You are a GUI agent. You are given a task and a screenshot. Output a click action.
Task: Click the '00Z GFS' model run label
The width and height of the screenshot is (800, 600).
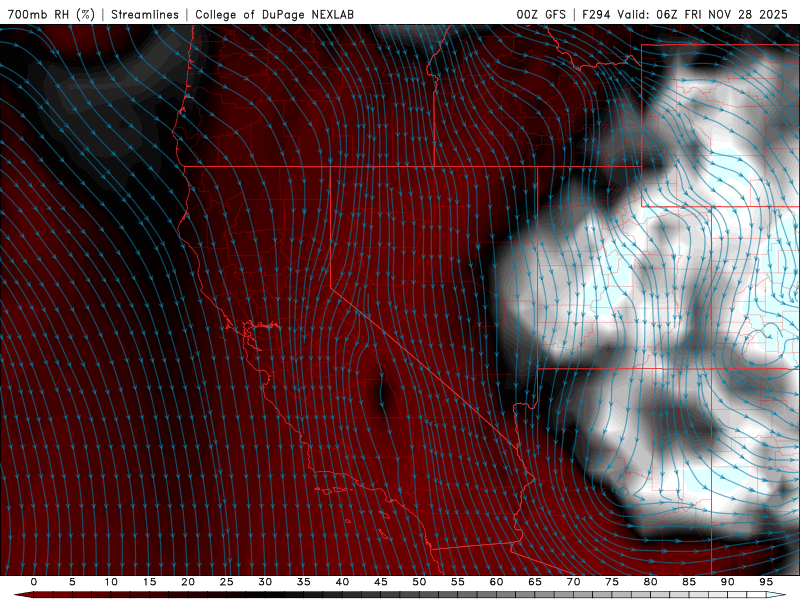541,14
